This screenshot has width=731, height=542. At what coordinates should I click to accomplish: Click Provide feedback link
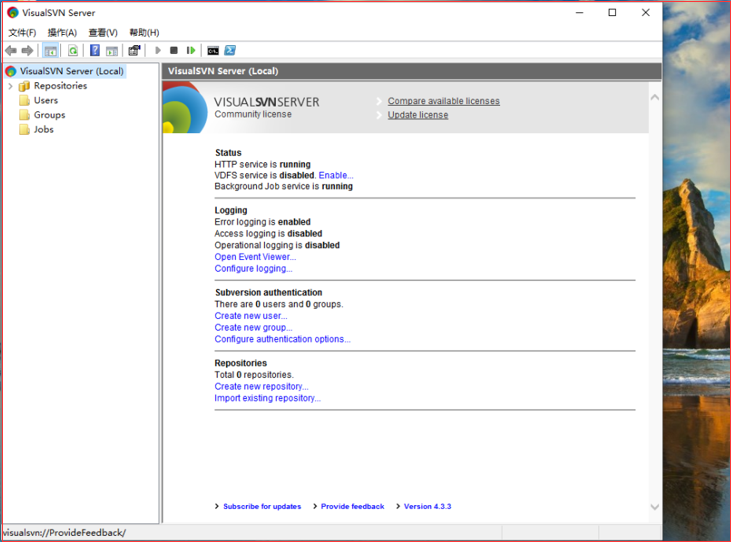(352, 507)
